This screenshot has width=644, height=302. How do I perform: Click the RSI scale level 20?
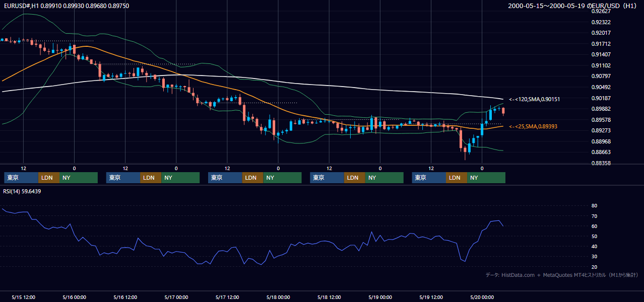[594, 267]
